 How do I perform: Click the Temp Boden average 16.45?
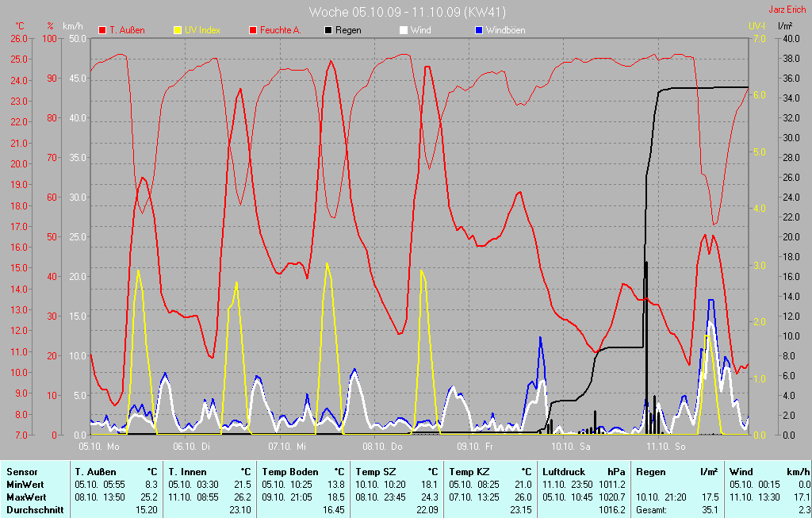pyautogui.click(x=334, y=510)
